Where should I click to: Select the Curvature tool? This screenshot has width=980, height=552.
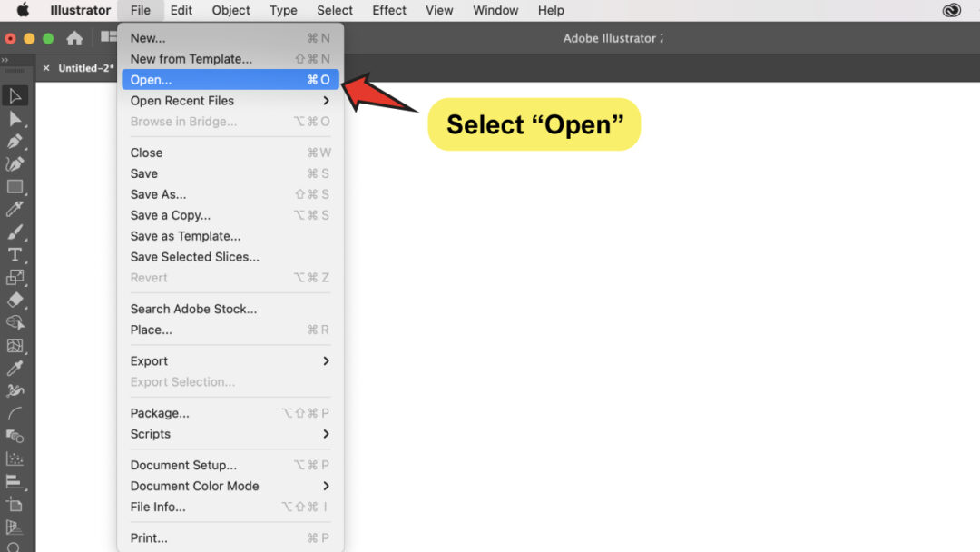15,163
